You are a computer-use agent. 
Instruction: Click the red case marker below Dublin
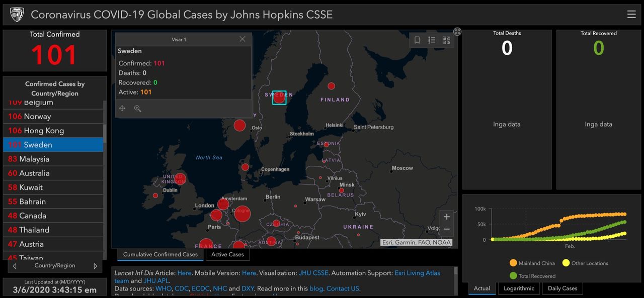coord(155,195)
